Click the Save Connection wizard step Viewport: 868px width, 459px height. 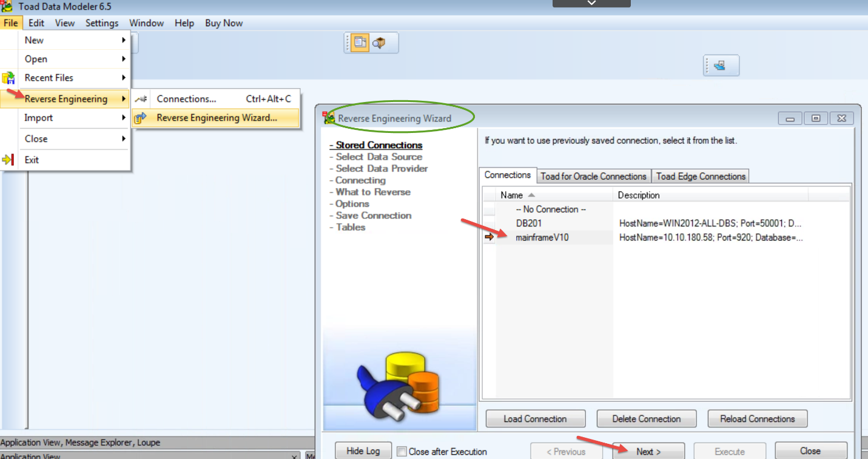pos(371,216)
